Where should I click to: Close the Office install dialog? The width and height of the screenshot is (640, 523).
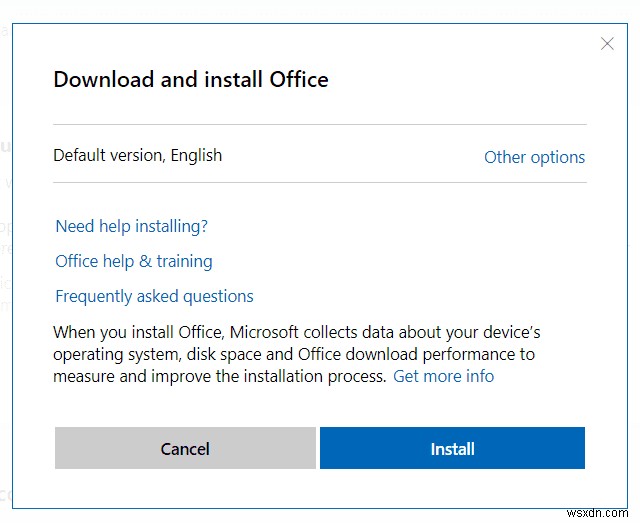click(x=607, y=43)
